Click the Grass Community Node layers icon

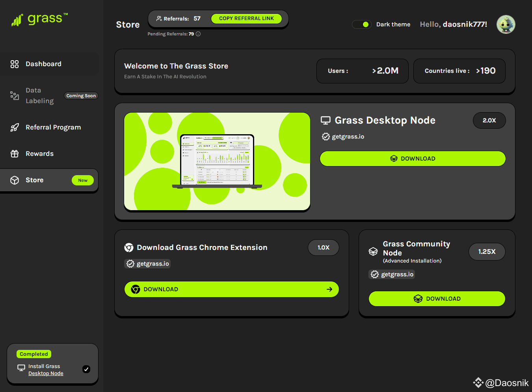373,252
